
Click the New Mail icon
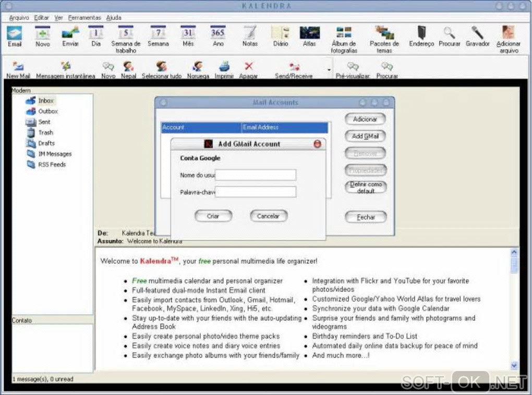coord(18,70)
